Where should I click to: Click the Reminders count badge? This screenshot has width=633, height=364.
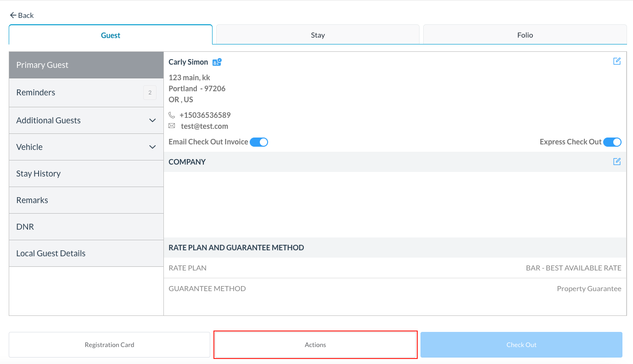coord(150,93)
